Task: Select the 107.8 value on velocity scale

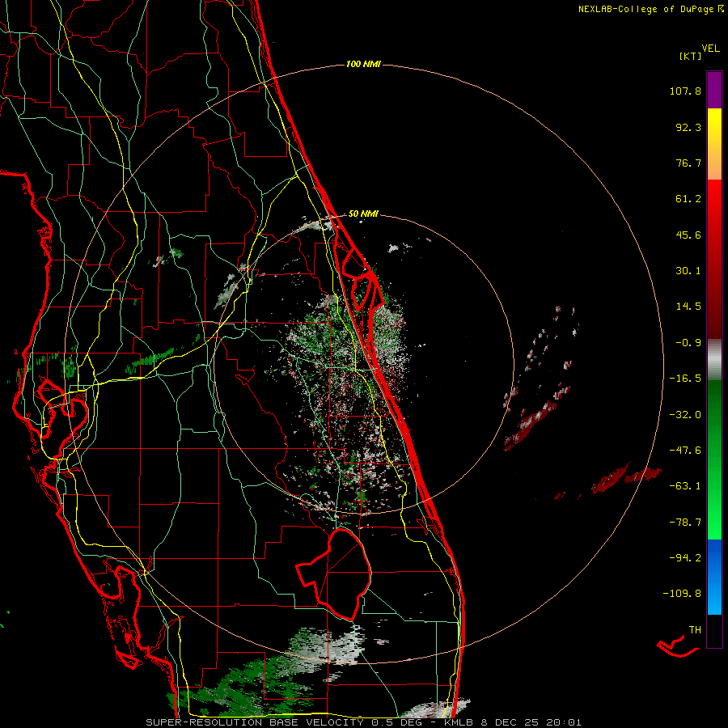Action: [685, 91]
